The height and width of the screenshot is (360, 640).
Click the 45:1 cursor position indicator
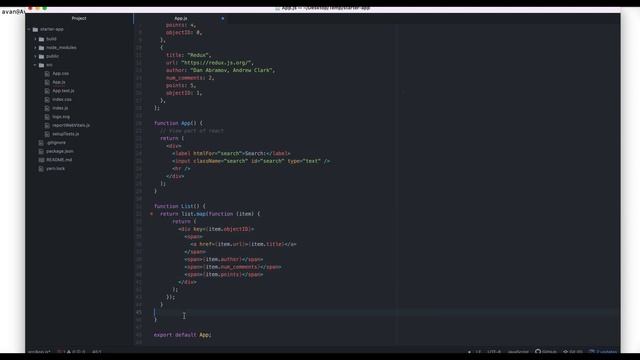click(97, 351)
